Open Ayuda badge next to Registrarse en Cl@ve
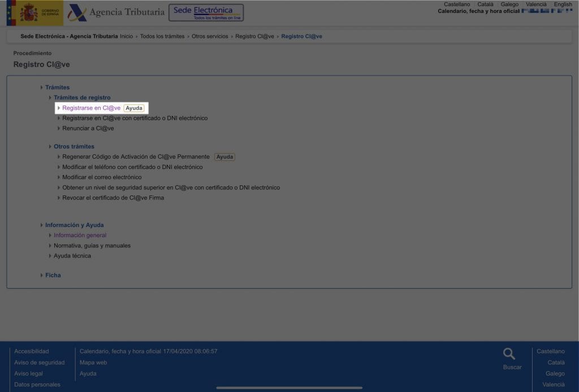This screenshot has width=579, height=392. point(134,108)
